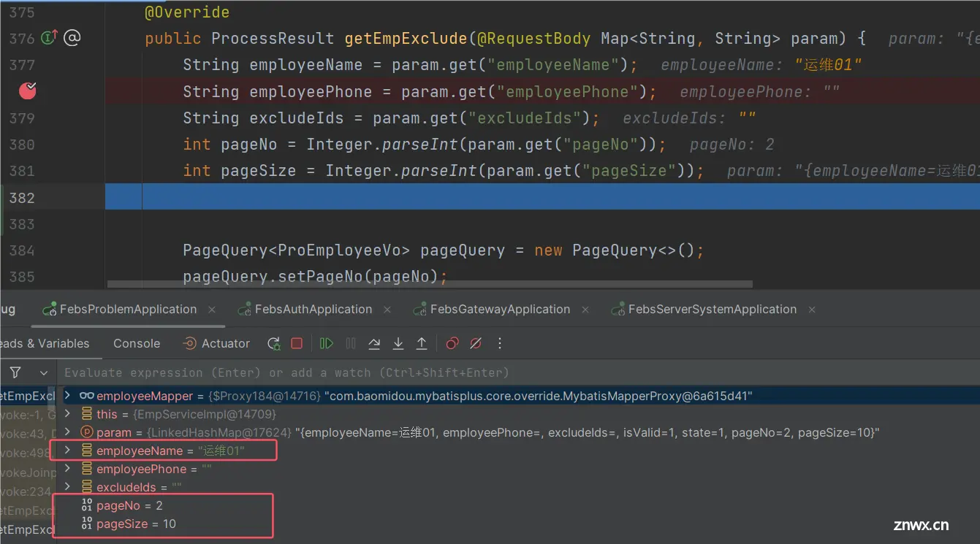This screenshot has width=980, height=544.
Task: Expand the employeeMapper variable node
Action: 67,396
